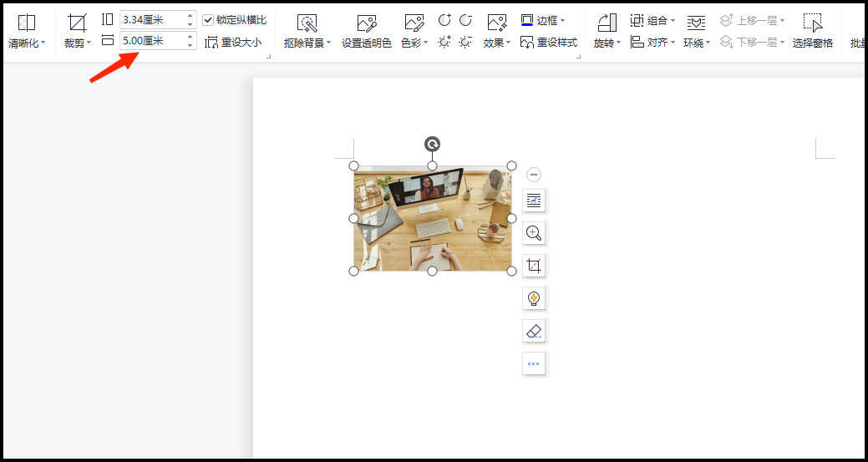Image resolution: width=868 pixels, height=462 pixels.
Task: Open layout options floating icon
Action: pyautogui.click(x=534, y=201)
